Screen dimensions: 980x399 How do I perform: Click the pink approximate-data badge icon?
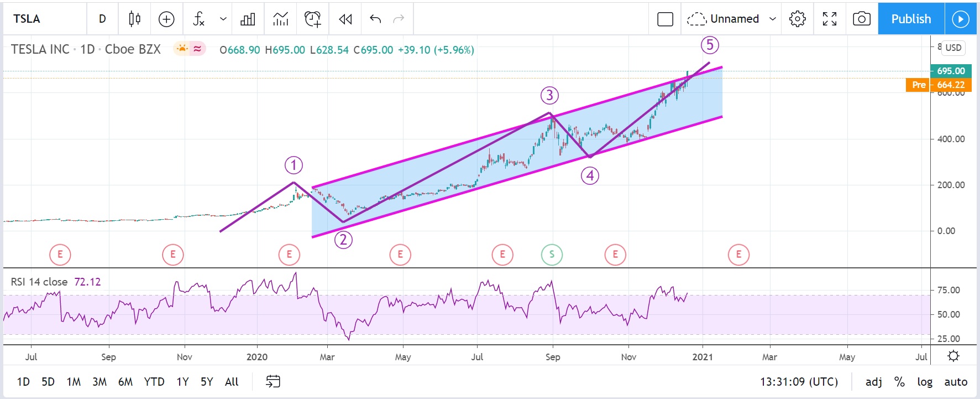pos(197,49)
